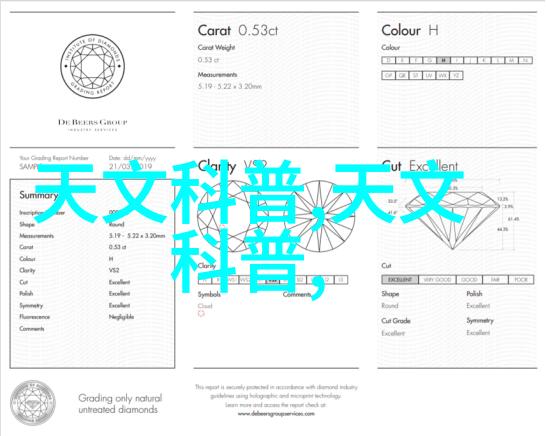This screenshot has width=546, height=436.
Task: Select the POOR cell in the cut scale
Action: pos(521,280)
